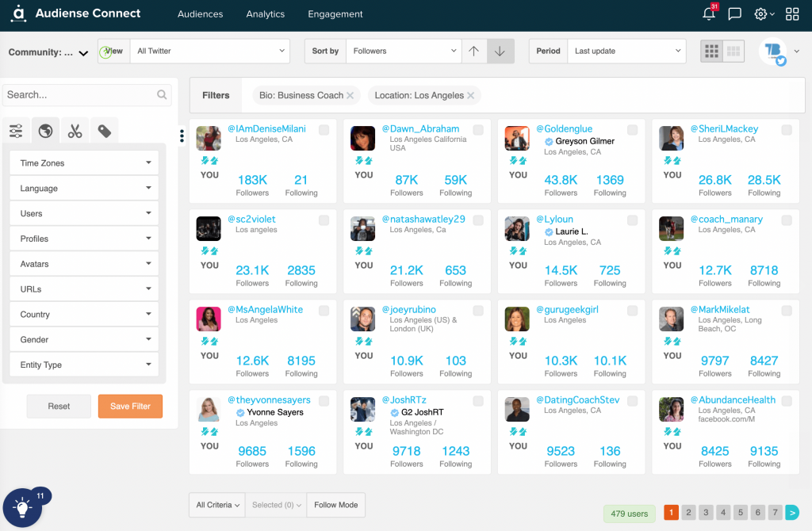Screen dimensions: 812x531
Task: Open the tag filter tab
Action: (x=104, y=130)
